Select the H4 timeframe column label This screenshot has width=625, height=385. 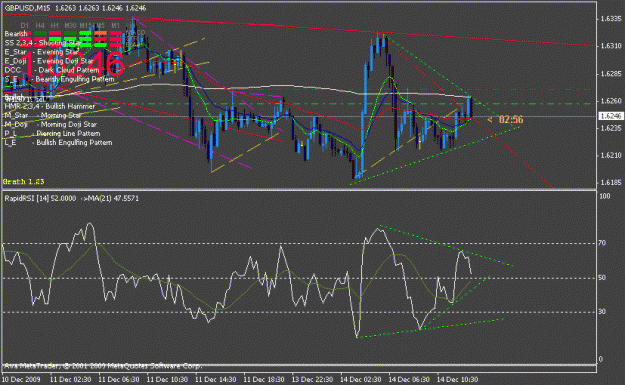40,26
